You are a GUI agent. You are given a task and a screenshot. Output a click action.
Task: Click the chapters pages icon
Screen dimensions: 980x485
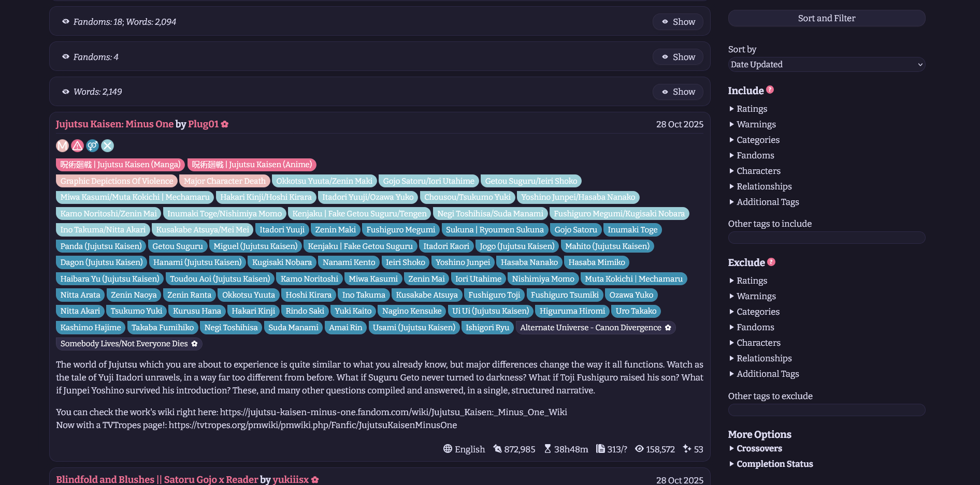[600, 449]
